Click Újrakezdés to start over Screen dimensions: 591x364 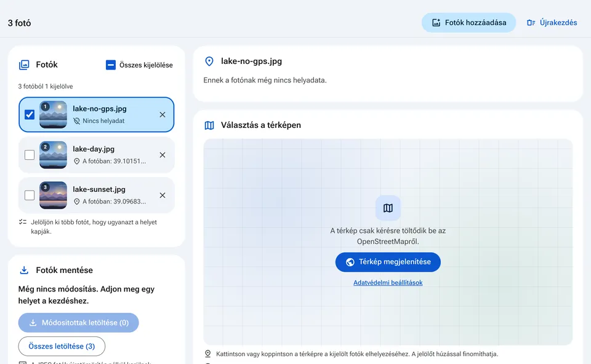pyautogui.click(x=552, y=23)
